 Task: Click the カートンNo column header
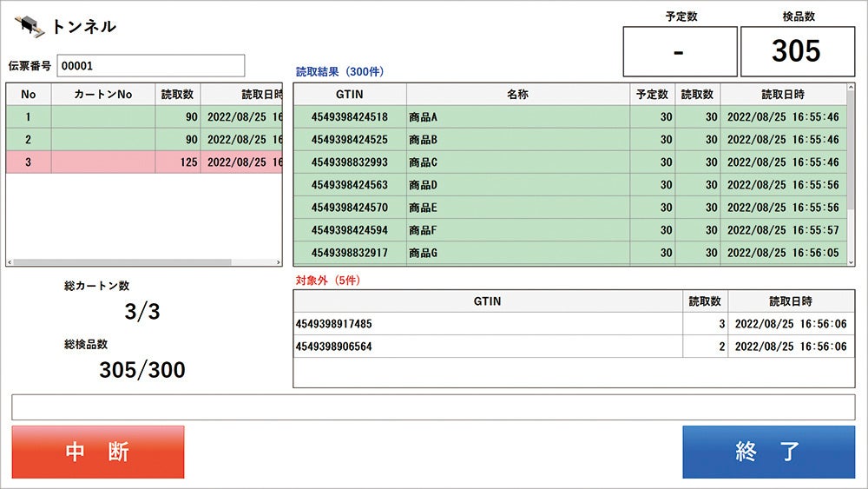[103, 94]
